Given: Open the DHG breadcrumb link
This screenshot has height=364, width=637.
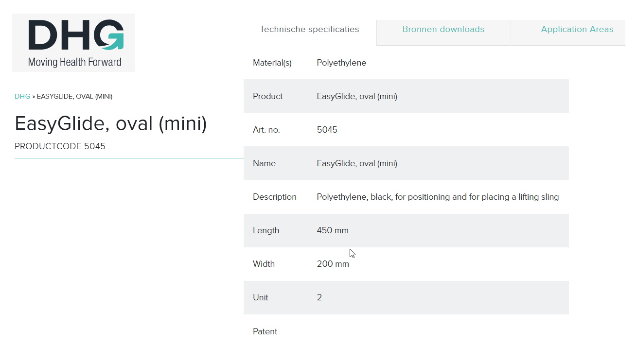Looking at the screenshot, I should coord(22,96).
